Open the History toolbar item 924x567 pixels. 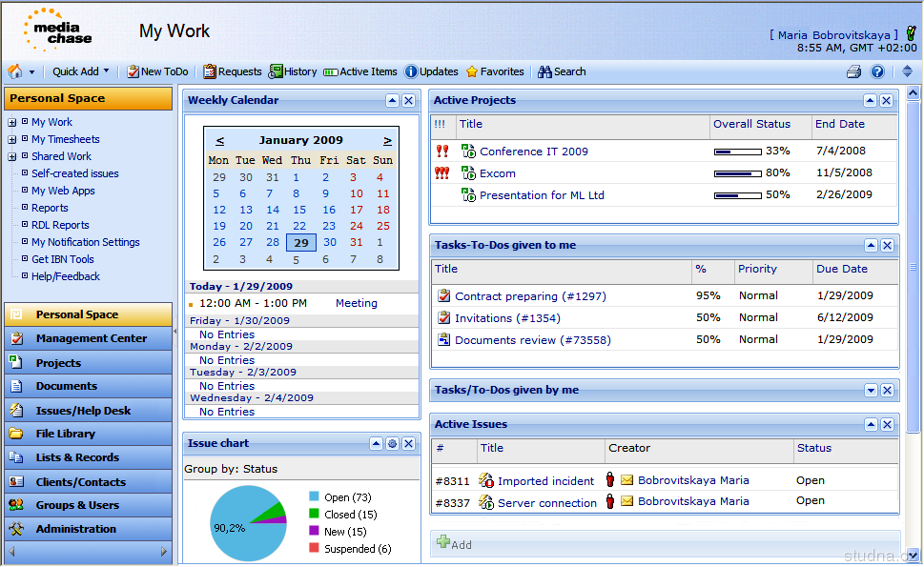point(293,71)
